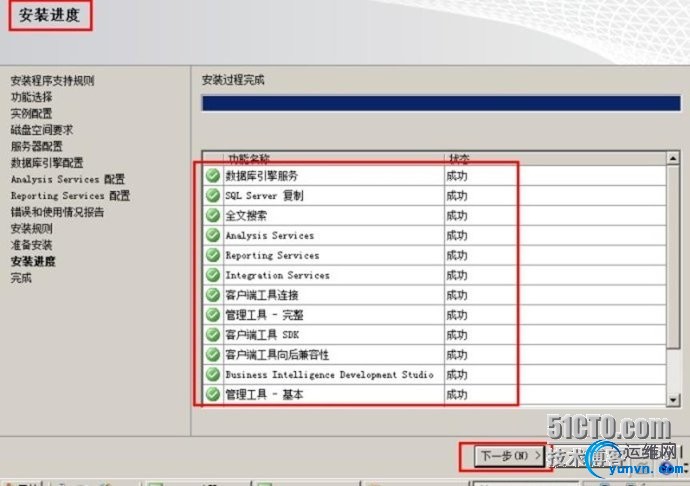Image resolution: width=690 pixels, height=486 pixels.
Task: Click the 管理工具 - 完整 feature name
Action: [264, 315]
